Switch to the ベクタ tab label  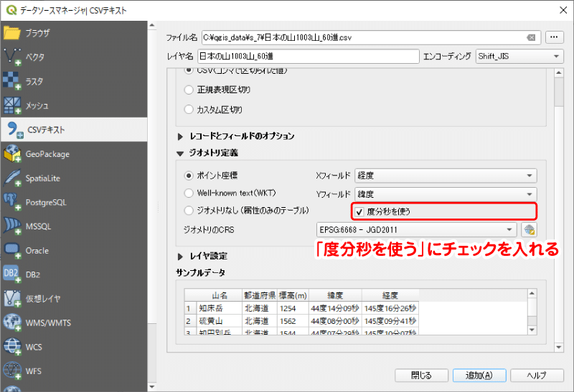tap(34, 57)
